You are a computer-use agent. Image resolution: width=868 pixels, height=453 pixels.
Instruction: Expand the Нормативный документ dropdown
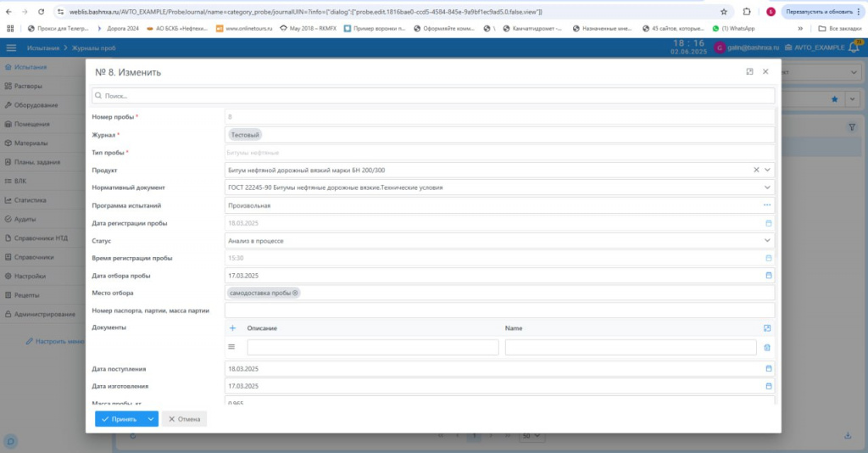(x=767, y=187)
